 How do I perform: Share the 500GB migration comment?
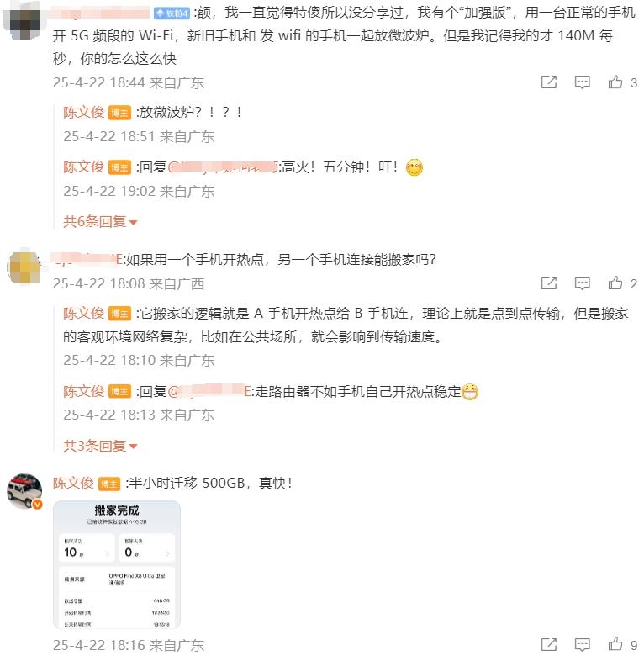549,644
